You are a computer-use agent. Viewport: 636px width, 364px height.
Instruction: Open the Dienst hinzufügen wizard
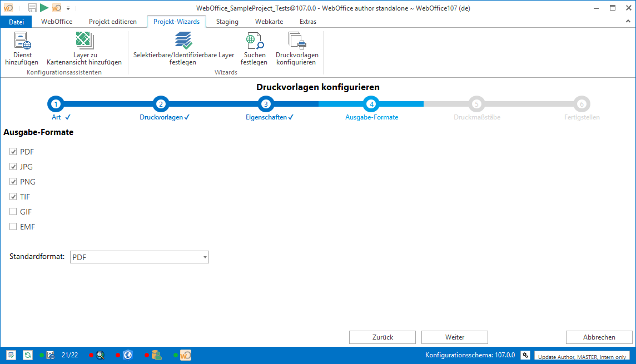point(22,47)
